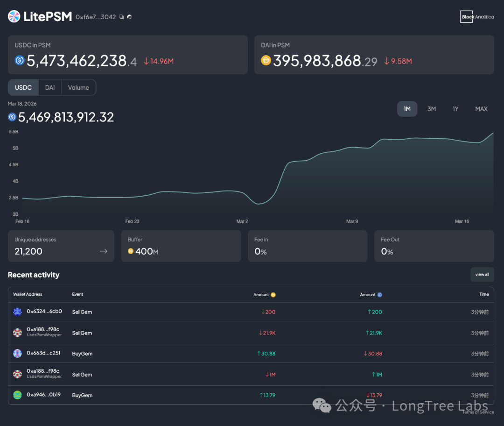
Task: Click the avatar for wallet 0x663d...c251
Action: tap(17, 353)
